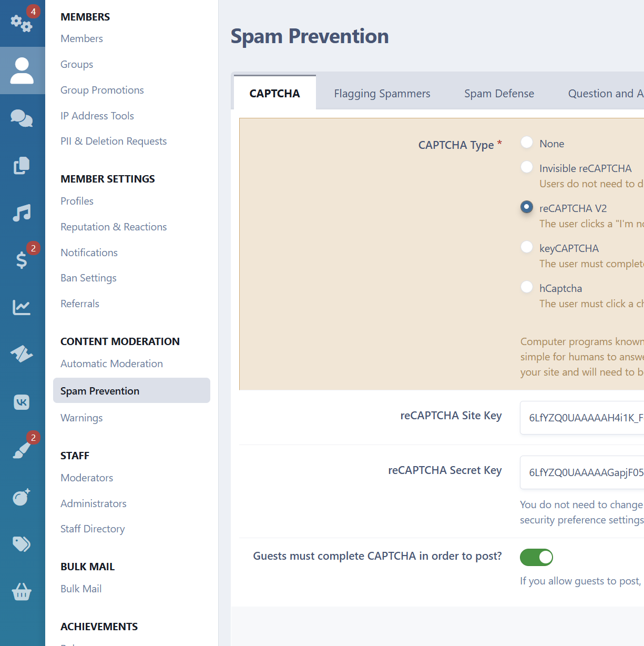Click the shopping basket sidebar icon
Image resolution: width=644 pixels, height=646 pixels.
pos(22,592)
